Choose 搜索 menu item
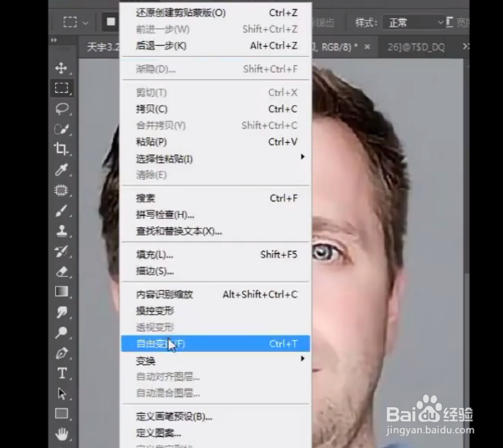503x448 pixels. [x=216, y=198]
